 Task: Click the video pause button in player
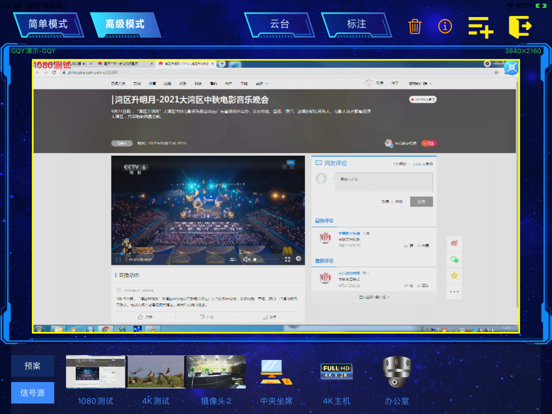[x=118, y=260]
